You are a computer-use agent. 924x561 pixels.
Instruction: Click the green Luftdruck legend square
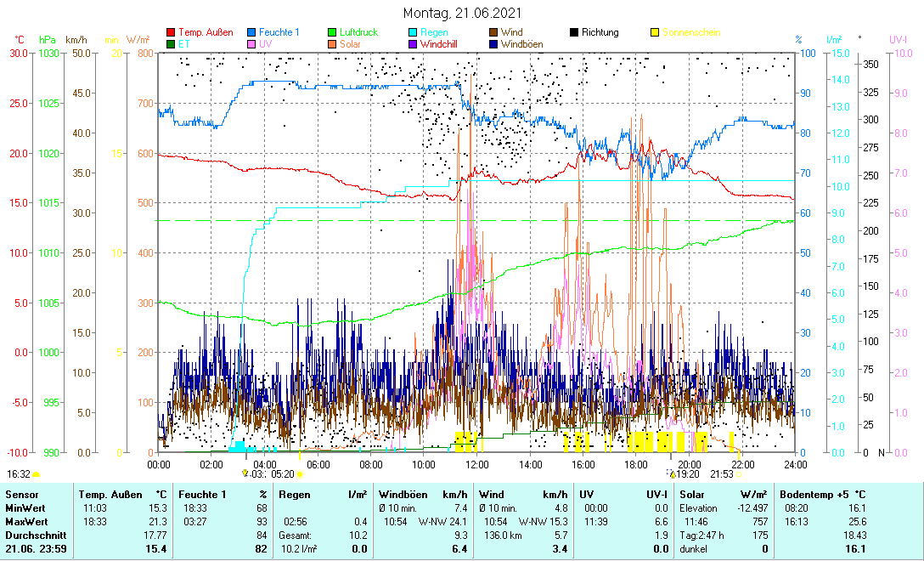pyautogui.click(x=333, y=33)
